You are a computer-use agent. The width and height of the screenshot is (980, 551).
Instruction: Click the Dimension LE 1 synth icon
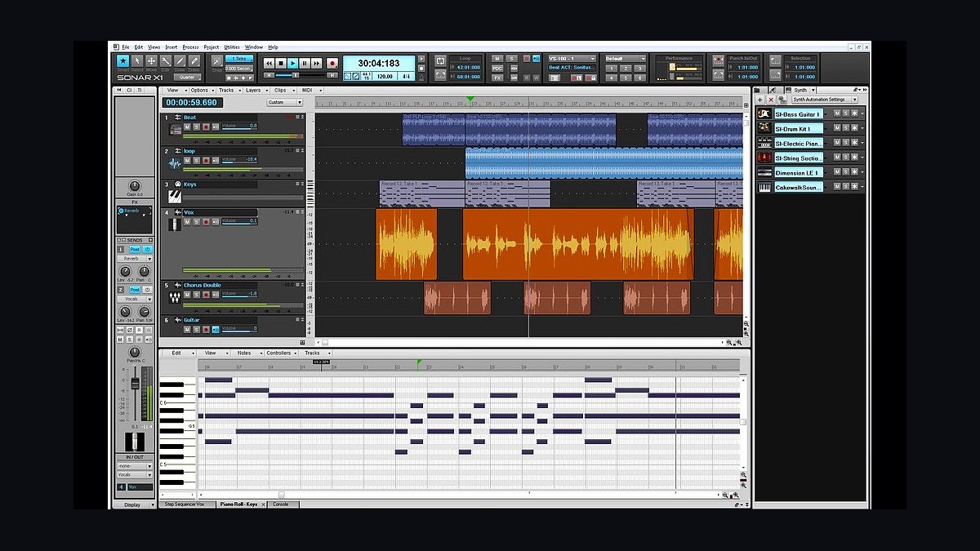tap(764, 172)
